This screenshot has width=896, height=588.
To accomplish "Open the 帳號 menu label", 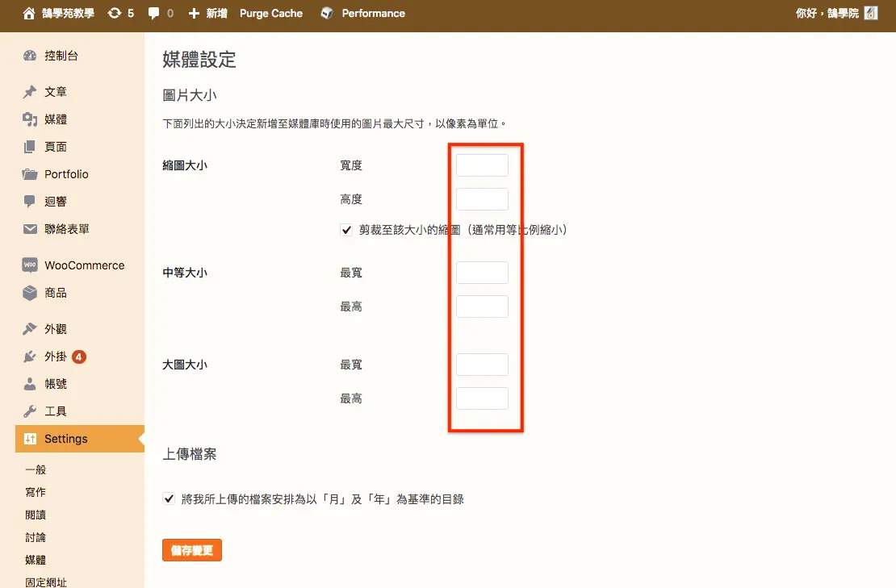I will (x=56, y=384).
